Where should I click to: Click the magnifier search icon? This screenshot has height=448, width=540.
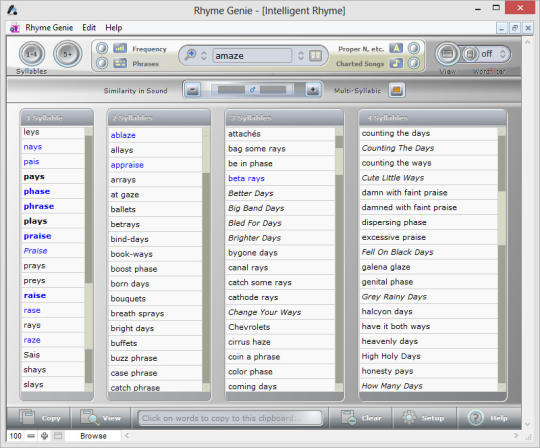(x=190, y=55)
